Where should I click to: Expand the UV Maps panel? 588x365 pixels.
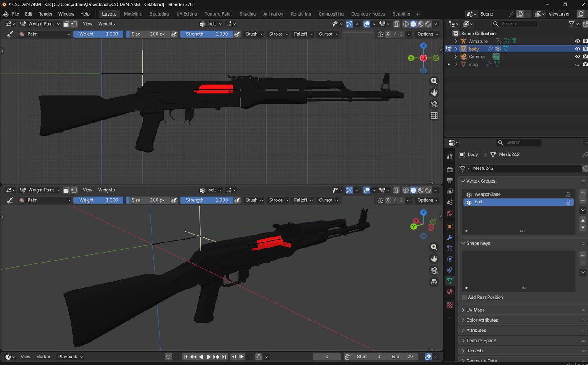point(475,310)
